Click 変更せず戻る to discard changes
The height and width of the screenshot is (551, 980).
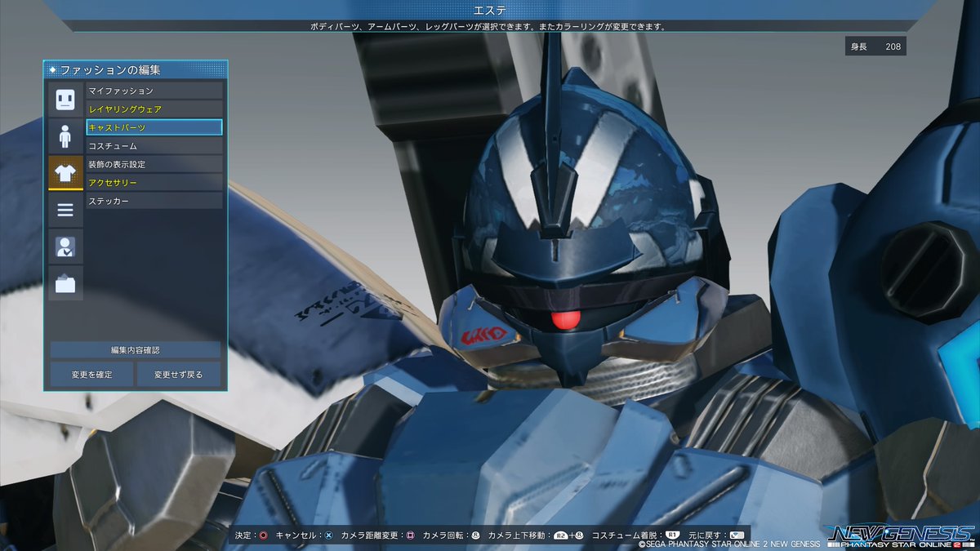click(178, 375)
